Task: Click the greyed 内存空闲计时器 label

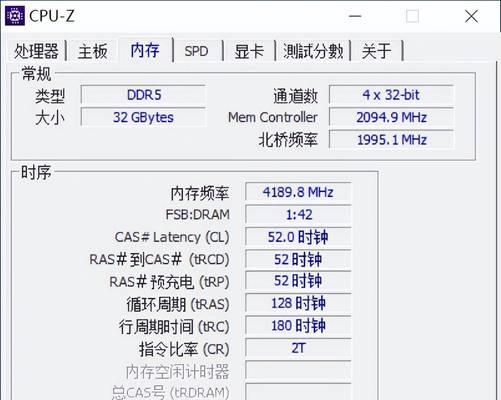Action: pos(178,371)
